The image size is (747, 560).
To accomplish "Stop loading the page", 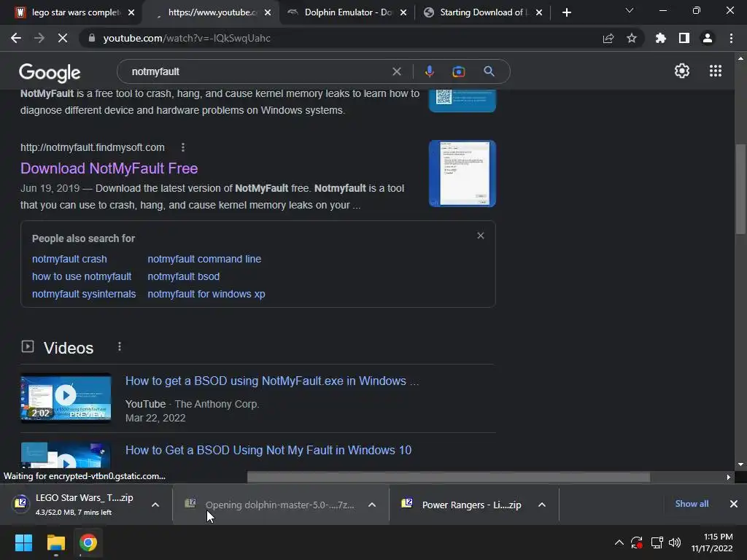I will coord(63,38).
